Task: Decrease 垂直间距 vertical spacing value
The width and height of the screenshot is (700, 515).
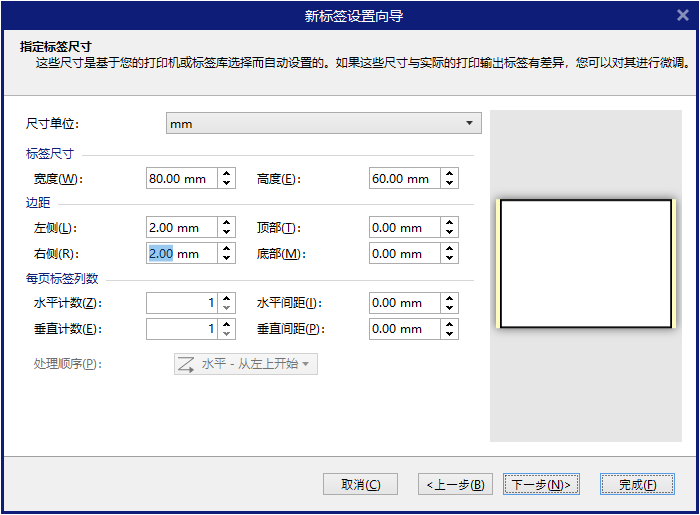Action: (x=450, y=334)
